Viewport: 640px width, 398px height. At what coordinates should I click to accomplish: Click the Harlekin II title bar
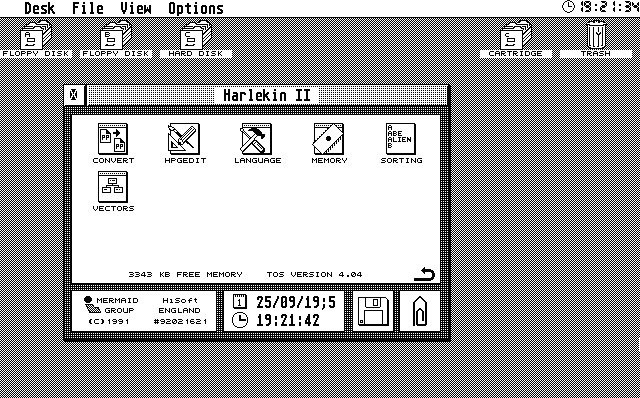[267, 95]
